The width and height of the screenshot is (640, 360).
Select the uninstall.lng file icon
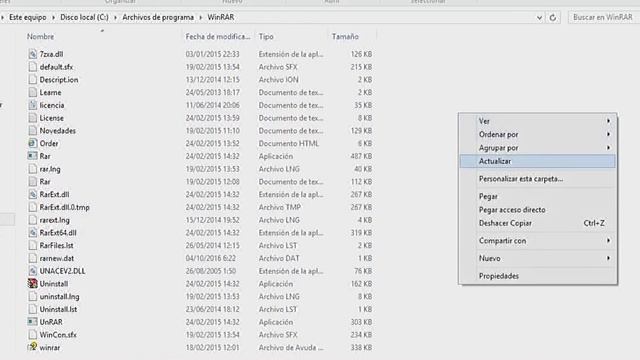(33, 296)
